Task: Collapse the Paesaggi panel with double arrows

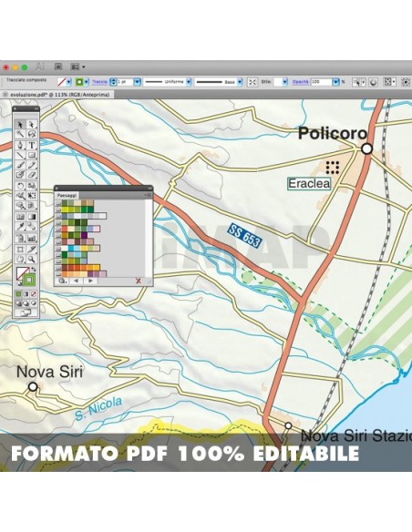Action: (x=149, y=188)
